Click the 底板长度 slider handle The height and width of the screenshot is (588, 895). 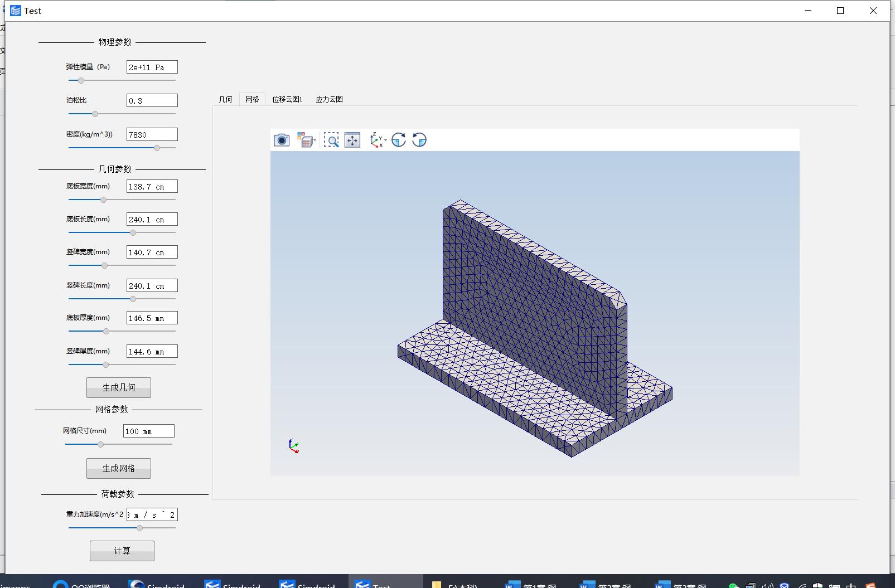pyautogui.click(x=133, y=232)
